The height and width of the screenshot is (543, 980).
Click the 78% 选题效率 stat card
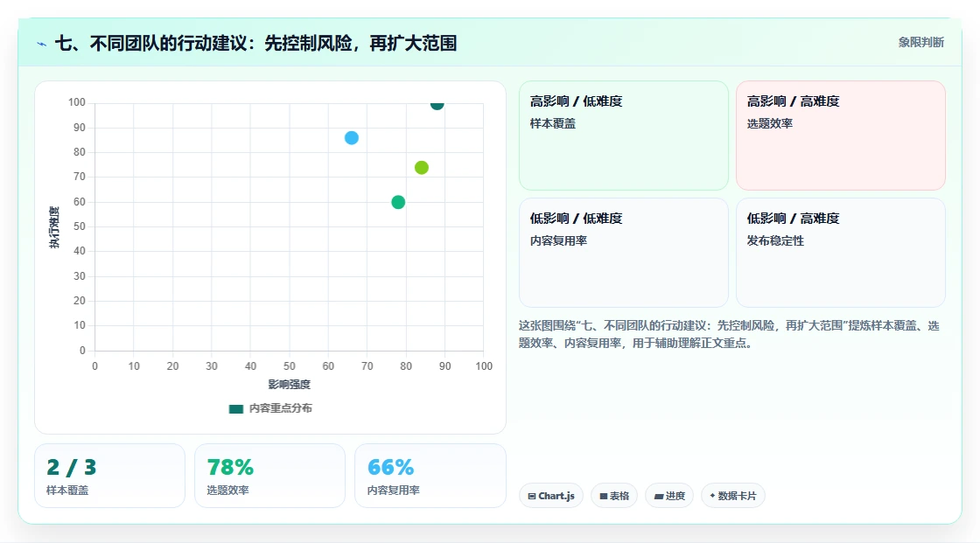coord(270,476)
